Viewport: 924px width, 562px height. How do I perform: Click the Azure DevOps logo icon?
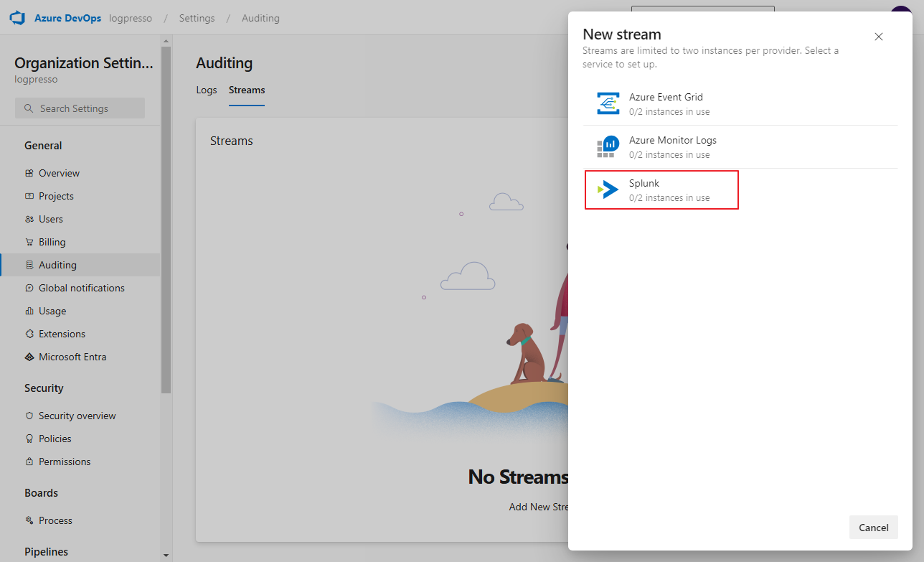18,18
